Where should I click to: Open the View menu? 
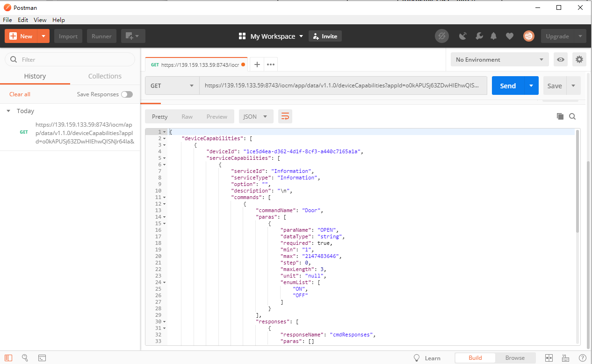40,20
